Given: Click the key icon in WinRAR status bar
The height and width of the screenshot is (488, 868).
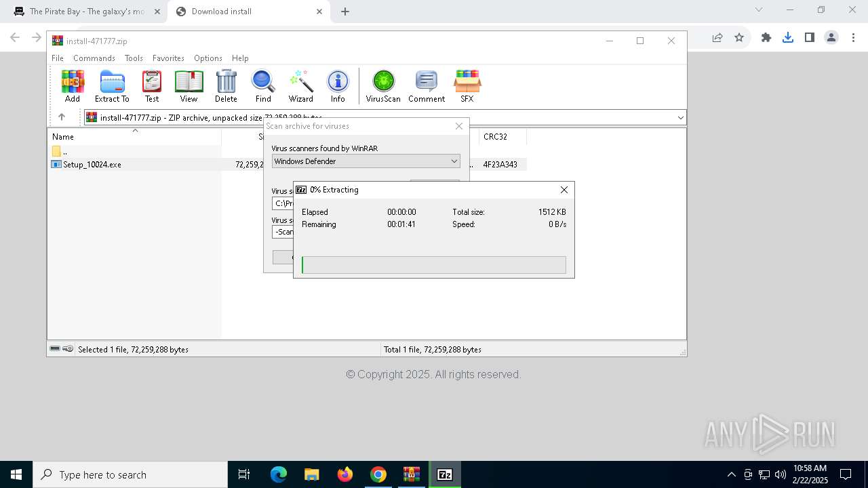Looking at the screenshot, I should pos(68,349).
